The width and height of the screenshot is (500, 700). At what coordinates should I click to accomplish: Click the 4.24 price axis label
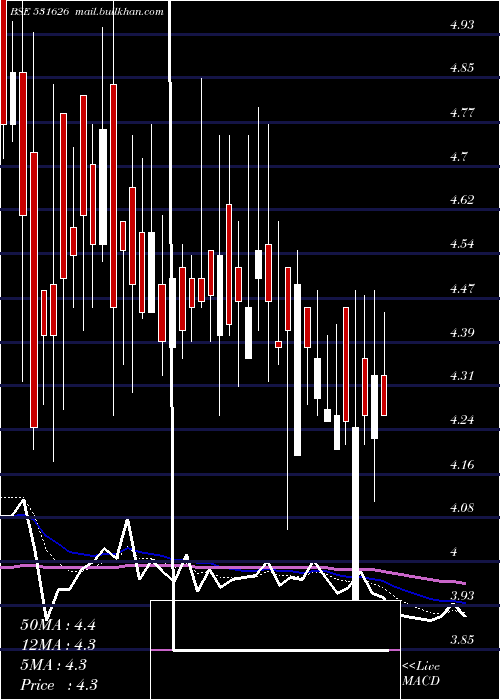(x=462, y=420)
